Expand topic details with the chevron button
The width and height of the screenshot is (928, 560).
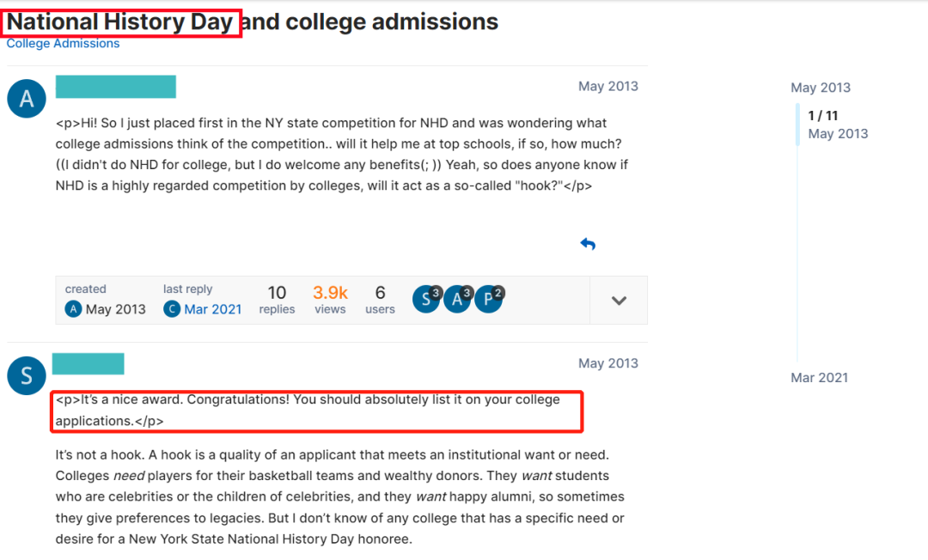tap(619, 301)
